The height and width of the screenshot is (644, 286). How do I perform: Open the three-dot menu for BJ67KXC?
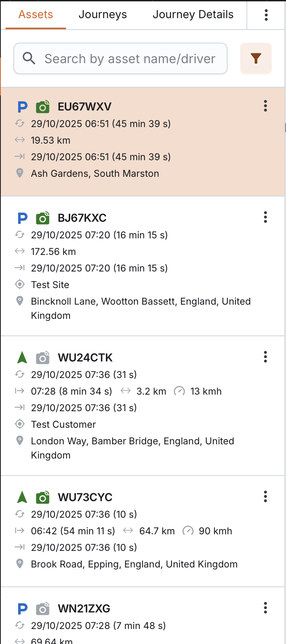tap(265, 217)
